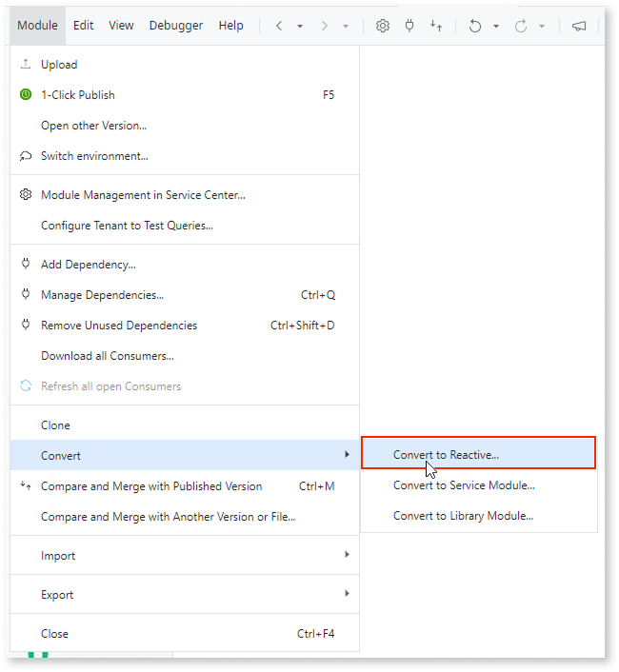The width and height of the screenshot is (619, 672).
Task: Choose Download all Consumers...
Action: pos(185,356)
